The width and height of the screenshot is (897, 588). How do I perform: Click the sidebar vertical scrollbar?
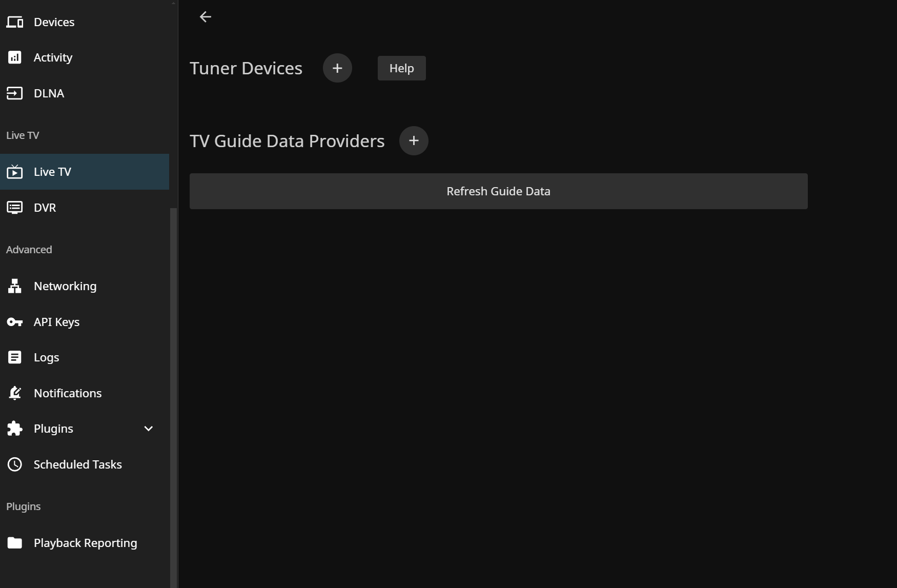click(173, 359)
